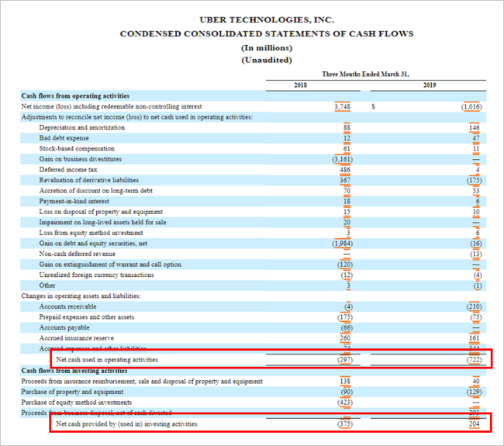
Task: Click 'Adjustments to reconcile net income' row label
Action: click(x=137, y=117)
